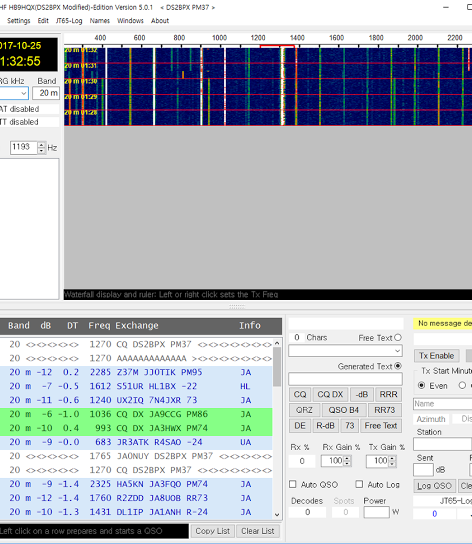The image size is (472, 544).
Task: Click the Info column header
Action: (250, 325)
